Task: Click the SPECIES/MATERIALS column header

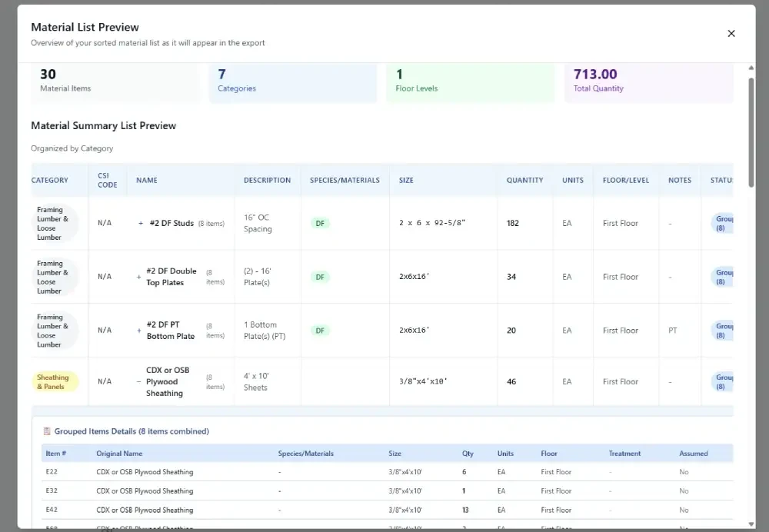Action: pos(345,181)
